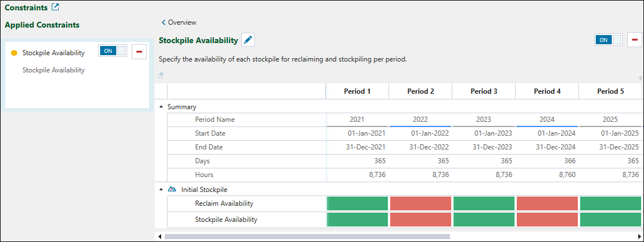The width and height of the screenshot is (644, 242).
Task: Click the horizontal scrollbar thumb
Action: tap(307, 236)
